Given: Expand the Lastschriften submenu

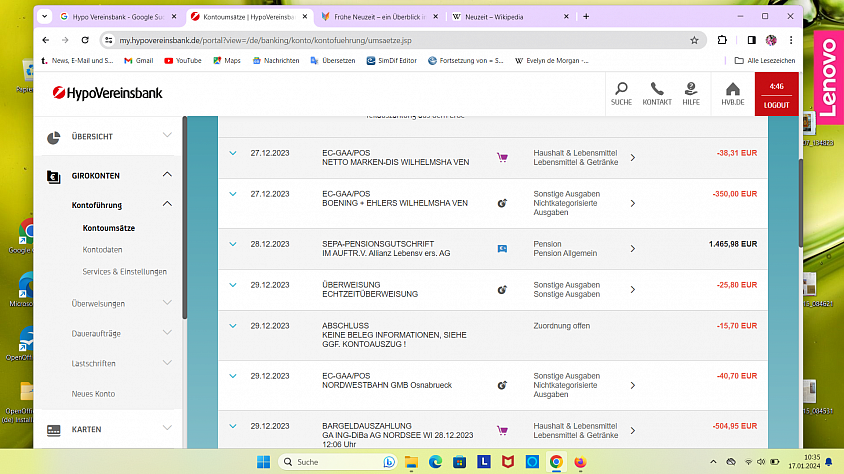Looking at the screenshot, I should click(167, 363).
